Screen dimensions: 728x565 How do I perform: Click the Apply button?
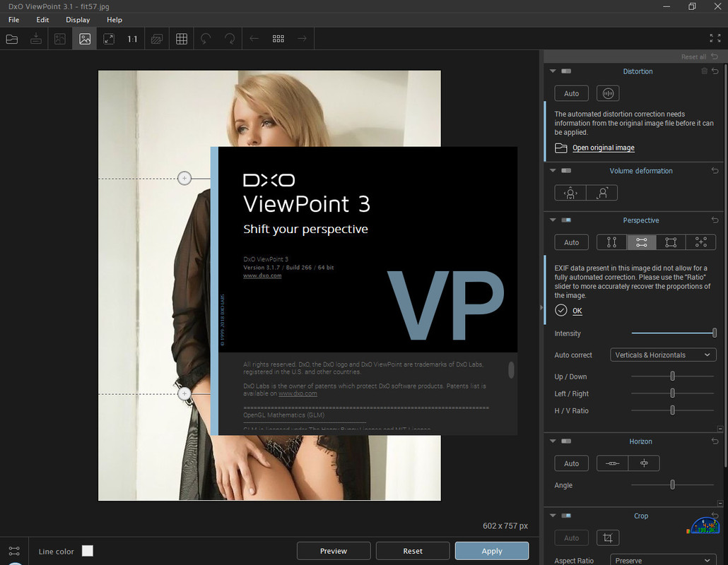492,551
